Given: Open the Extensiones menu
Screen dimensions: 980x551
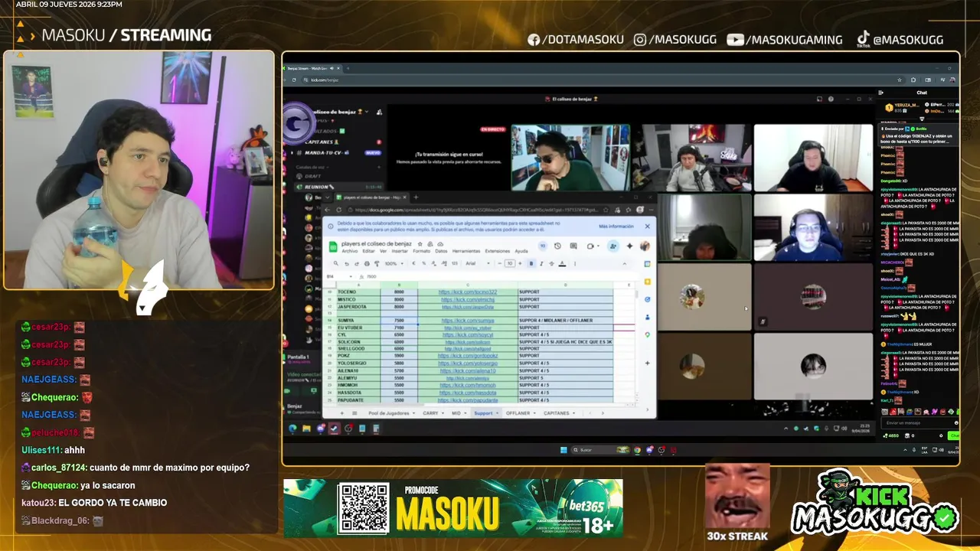Looking at the screenshot, I should [x=498, y=251].
